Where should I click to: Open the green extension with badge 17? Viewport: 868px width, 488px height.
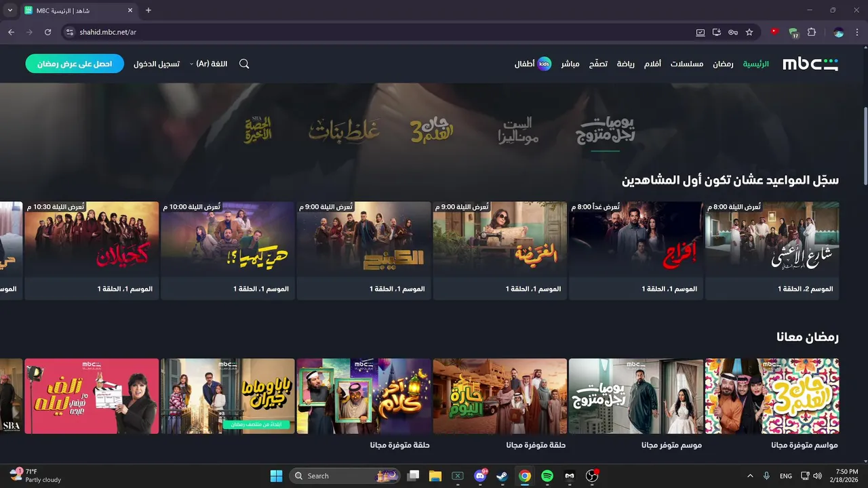click(793, 33)
